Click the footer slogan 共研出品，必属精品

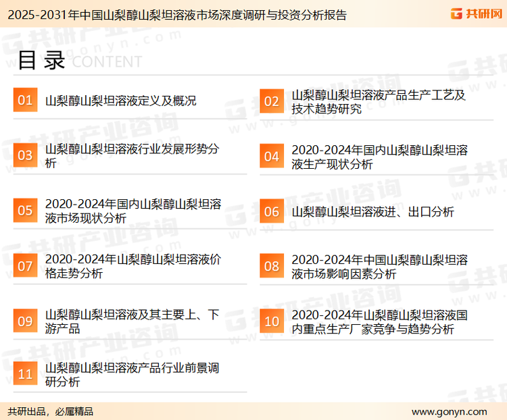coord(51,412)
